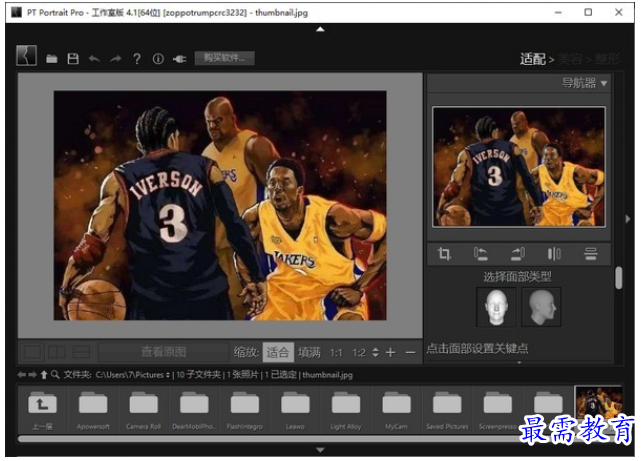
Task: Open the Saved Pictures folder
Action: pos(447,410)
